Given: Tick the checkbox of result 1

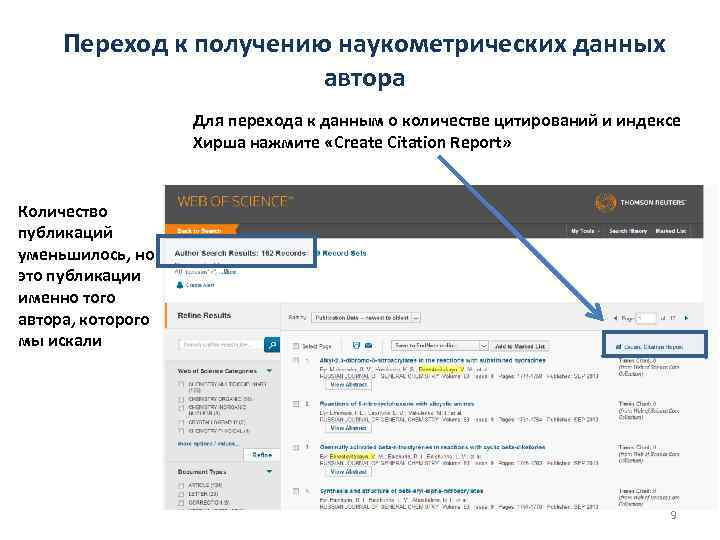Looking at the screenshot, I should [296, 360].
